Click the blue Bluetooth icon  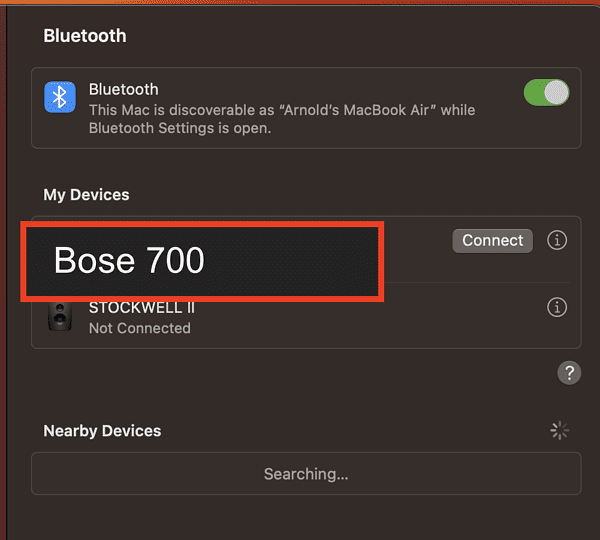point(60,97)
